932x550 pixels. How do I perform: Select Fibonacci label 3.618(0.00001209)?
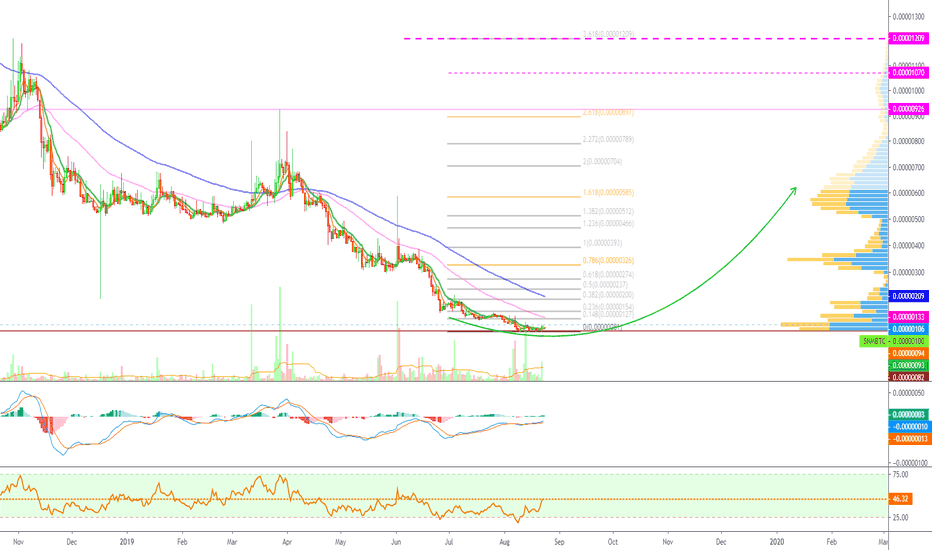[x=608, y=34]
